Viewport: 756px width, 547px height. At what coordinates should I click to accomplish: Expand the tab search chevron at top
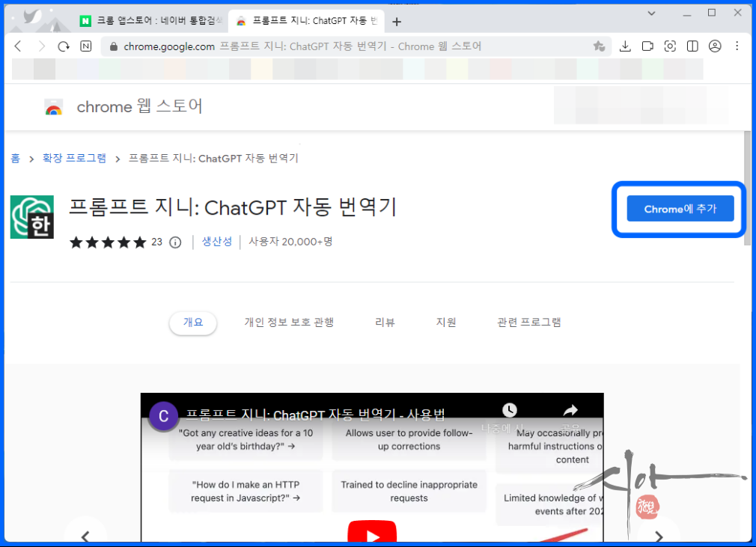click(x=651, y=13)
